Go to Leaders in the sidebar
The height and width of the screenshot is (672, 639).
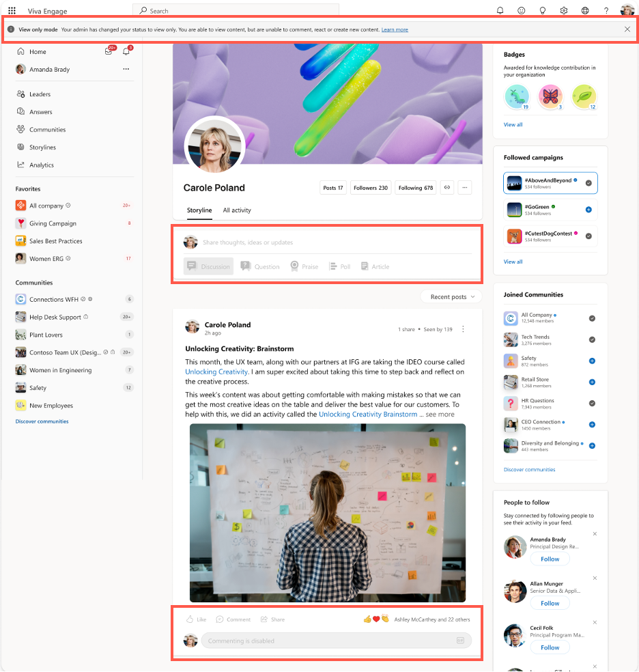[40, 94]
